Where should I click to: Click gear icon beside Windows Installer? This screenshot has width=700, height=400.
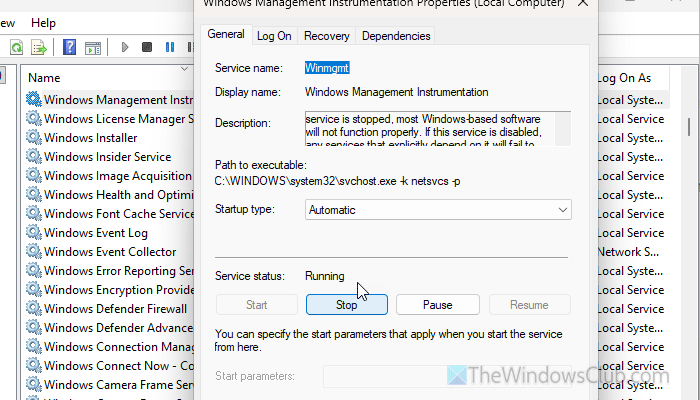coord(33,138)
